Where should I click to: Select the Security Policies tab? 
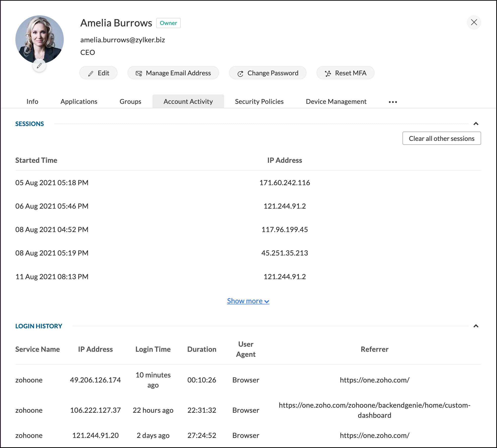pos(259,102)
